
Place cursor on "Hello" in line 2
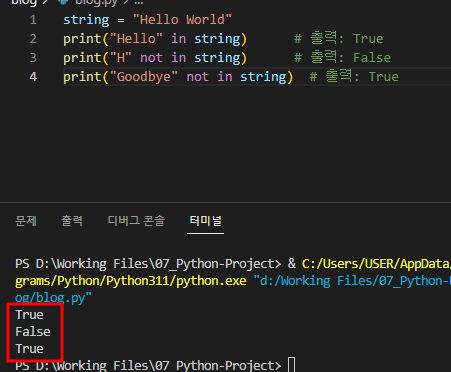click(x=136, y=39)
